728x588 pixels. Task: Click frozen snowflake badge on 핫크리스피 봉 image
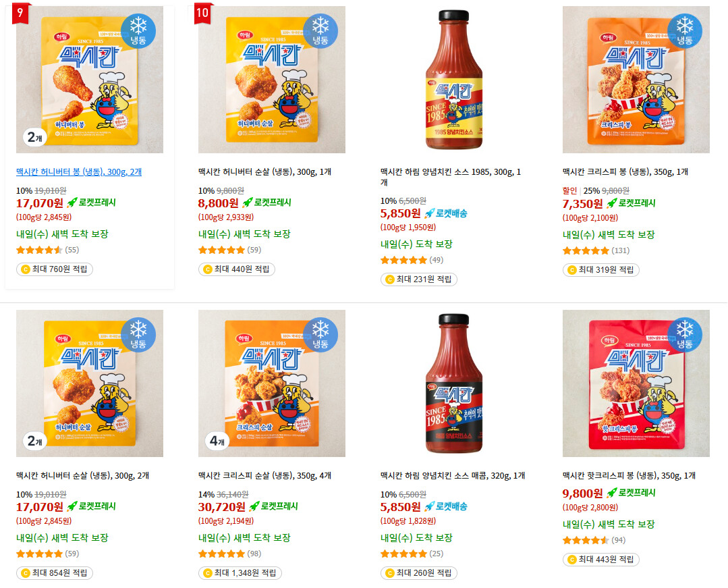[684, 334]
